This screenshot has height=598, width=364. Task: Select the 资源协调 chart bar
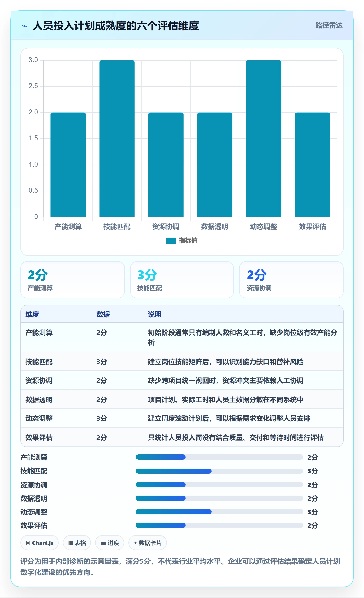(x=166, y=165)
